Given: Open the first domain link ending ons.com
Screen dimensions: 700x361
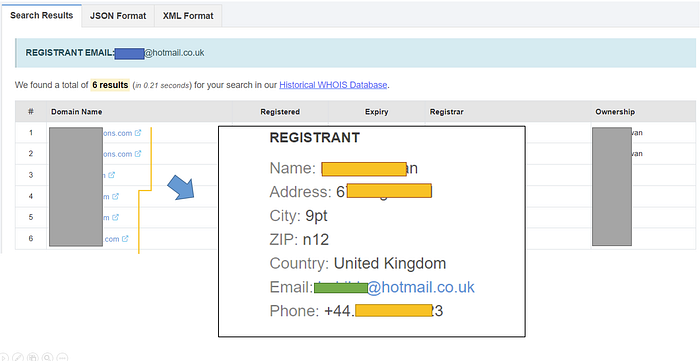Looking at the screenshot, I should [117, 133].
